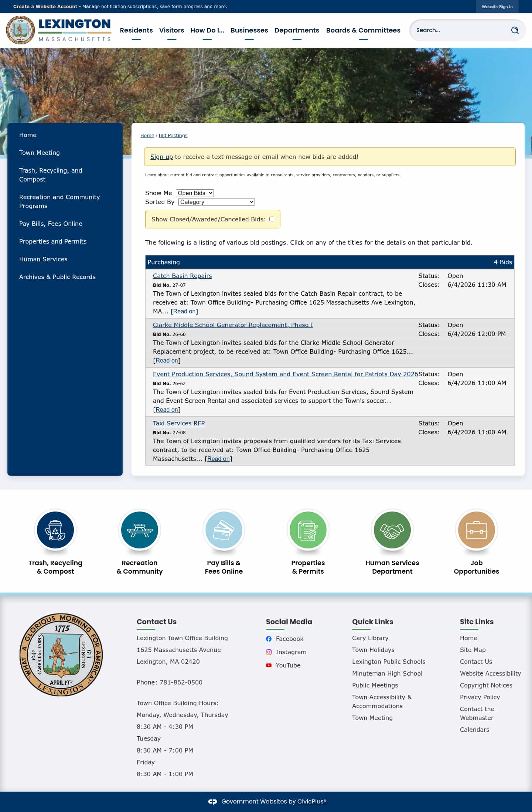Open Minuteman High School quick link
This screenshot has width=532, height=812.
point(387,673)
